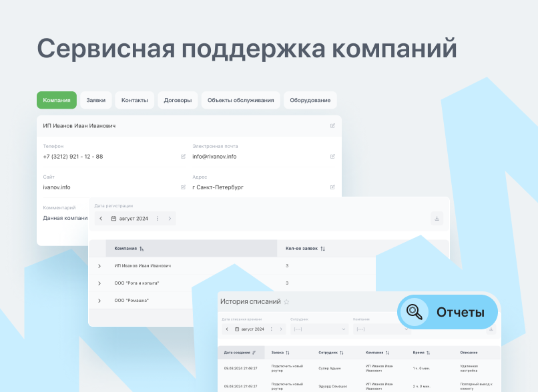The image size is (538, 392).
Task: Click the pencil icon to edit company name
Action: 332,125
